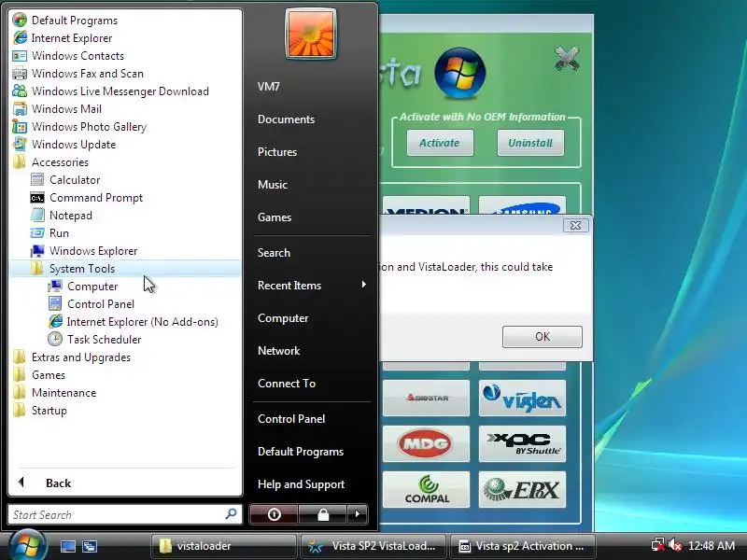Image resolution: width=747 pixels, height=560 pixels.
Task: Switch to Vista sp2 Activation taskbar button
Action: pyautogui.click(x=523, y=546)
